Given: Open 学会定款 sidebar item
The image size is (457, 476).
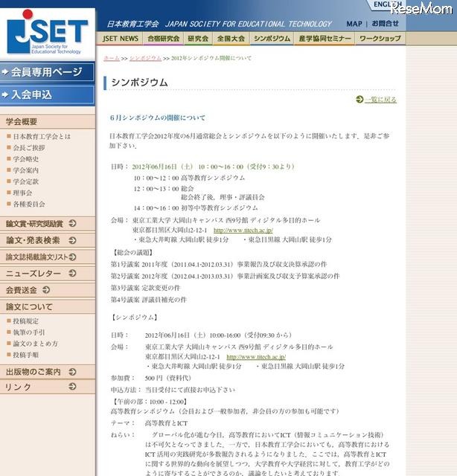Looking at the screenshot, I should coord(26,181).
